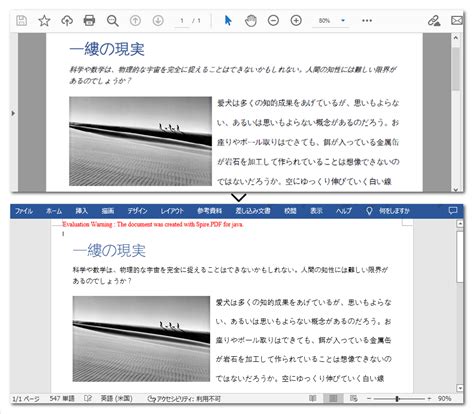This screenshot has height=414, width=474.
Task: Click Word scrollbar up arrow
Action: [x=460, y=224]
